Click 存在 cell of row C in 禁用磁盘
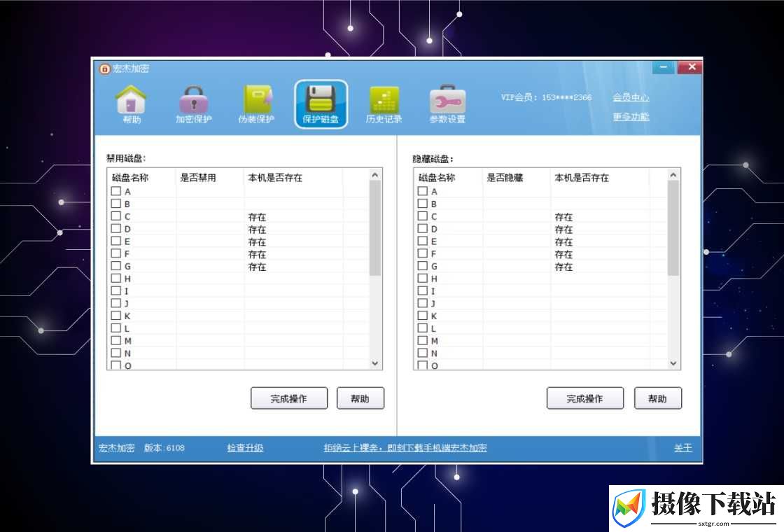The width and height of the screenshot is (784, 532). click(257, 216)
